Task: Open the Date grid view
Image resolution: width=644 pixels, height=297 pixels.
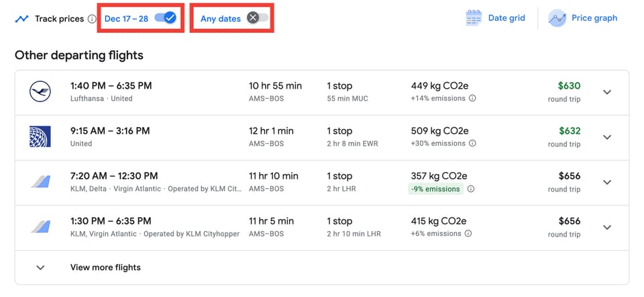Action: pos(506,18)
